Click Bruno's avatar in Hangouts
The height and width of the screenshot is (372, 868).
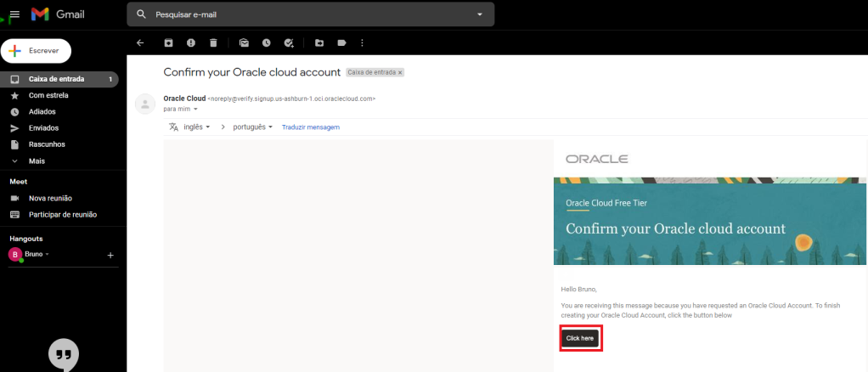tap(15, 255)
